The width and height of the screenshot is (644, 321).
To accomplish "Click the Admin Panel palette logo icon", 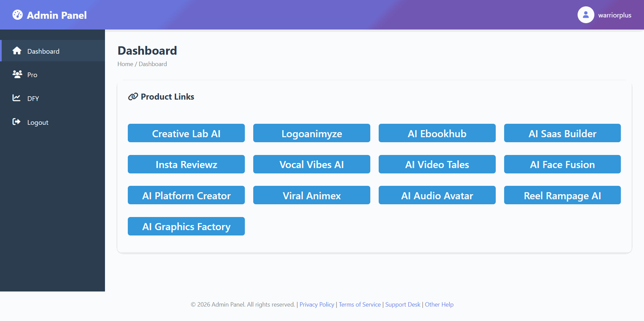I will 17,15.
